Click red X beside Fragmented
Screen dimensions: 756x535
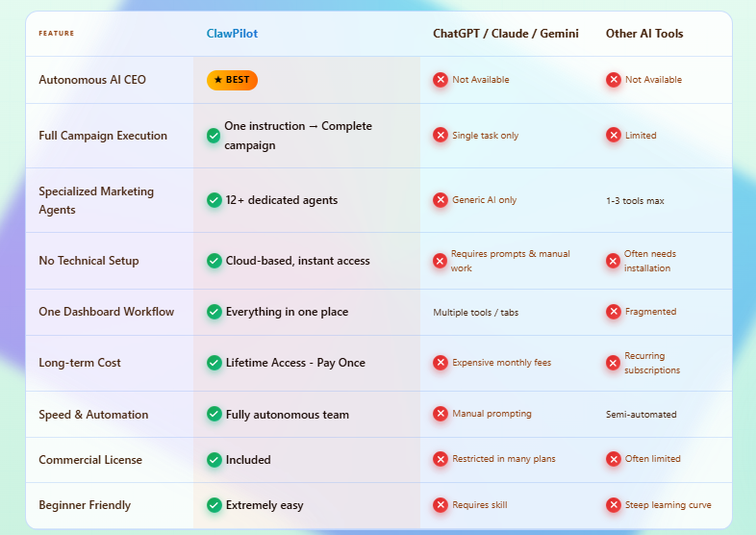pos(614,312)
